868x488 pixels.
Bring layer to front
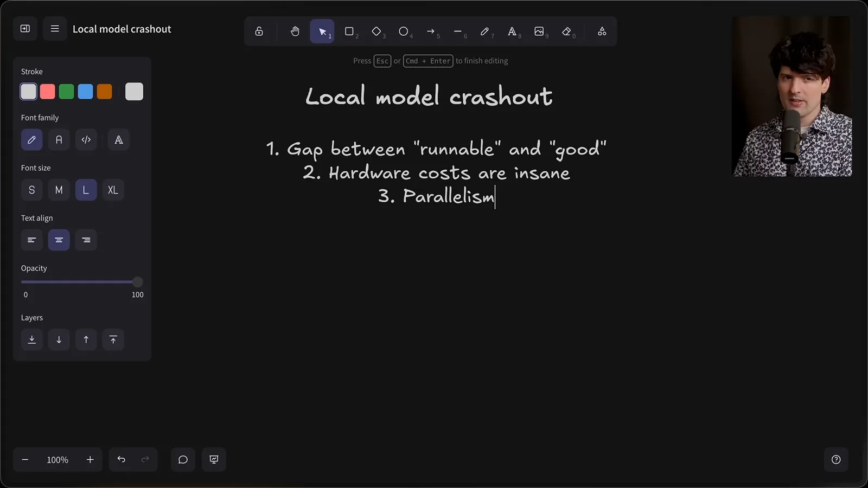pyautogui.click(x=113, y=339)
